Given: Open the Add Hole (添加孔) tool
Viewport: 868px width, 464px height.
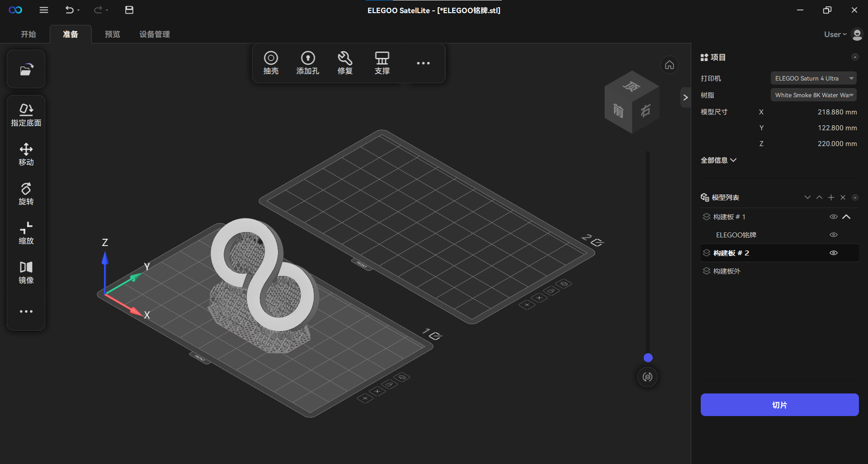Looking at the screenshot, I should (307, 63).
